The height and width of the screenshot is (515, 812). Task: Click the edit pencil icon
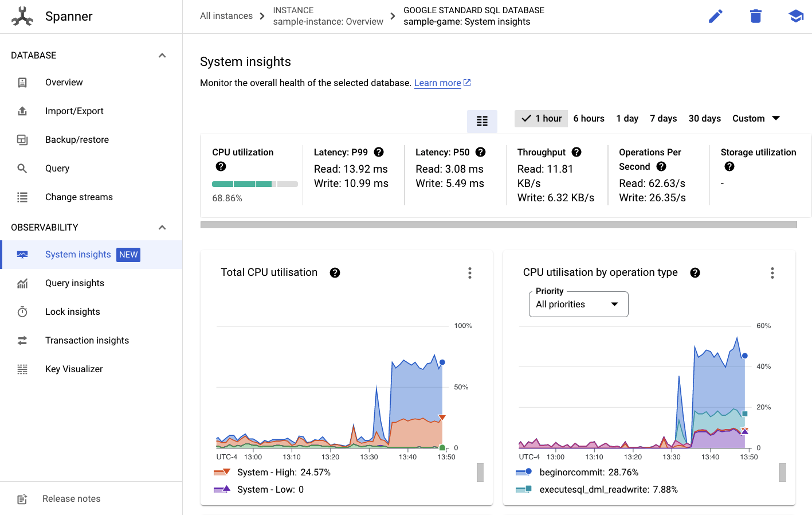[x=715, y=16]
